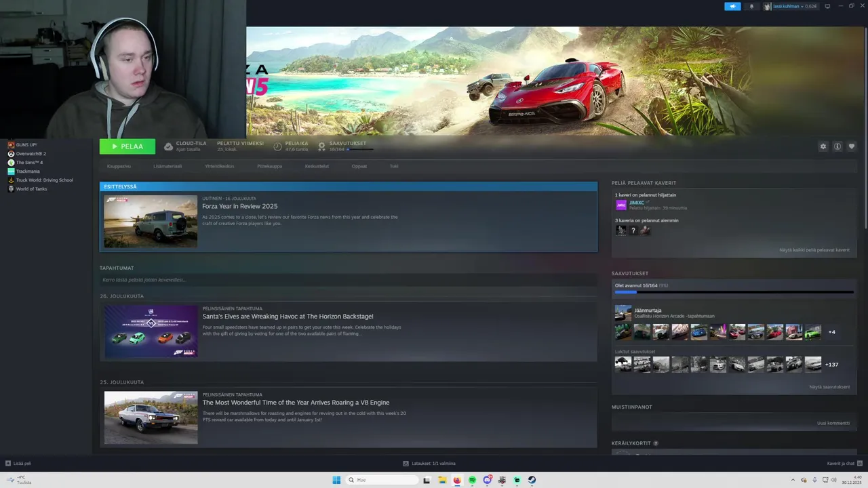Open the Tuki tab

[x=394, y=166]
